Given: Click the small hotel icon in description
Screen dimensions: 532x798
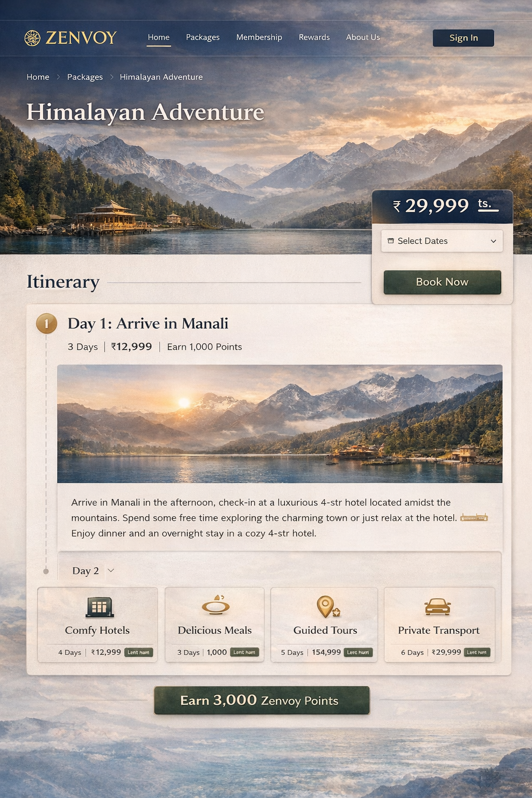Looking at the screenshot, I should (474, 517).
